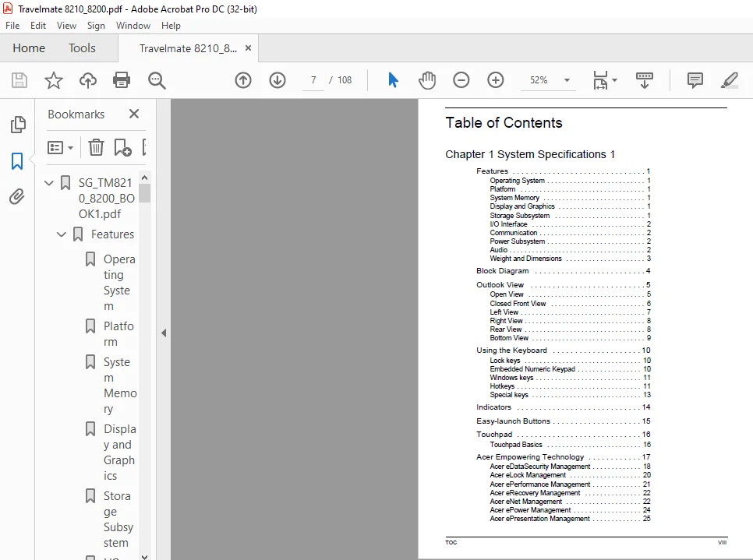Open the Find text magnifier tool

[157, 80]
